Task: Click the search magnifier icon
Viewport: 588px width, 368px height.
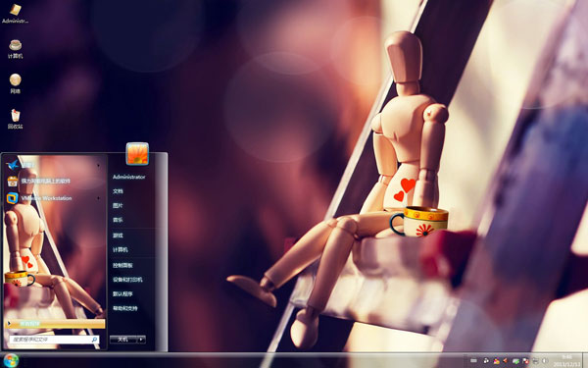Action: [94, 340]
